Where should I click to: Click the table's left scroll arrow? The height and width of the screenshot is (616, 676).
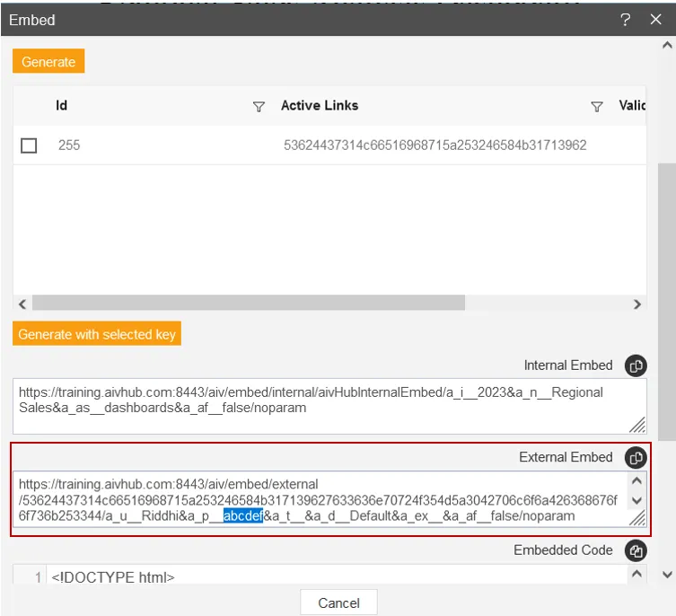[x=22, y=304]
